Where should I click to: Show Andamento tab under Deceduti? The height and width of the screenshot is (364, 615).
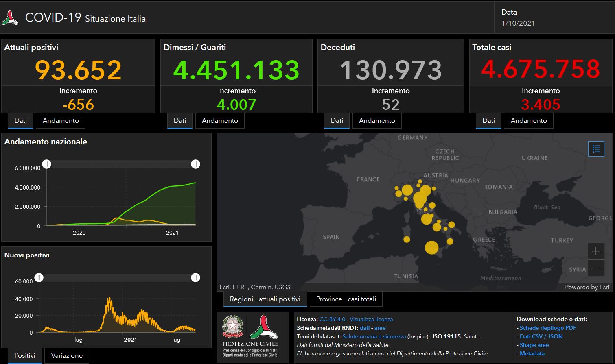pos(376,120)
